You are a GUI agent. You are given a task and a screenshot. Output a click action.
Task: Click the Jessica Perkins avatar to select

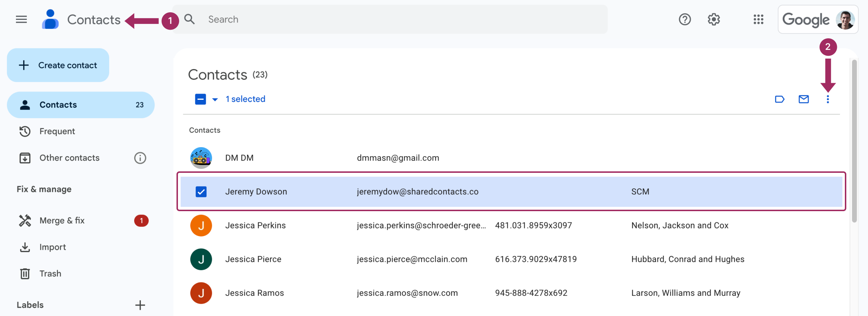pyautogui.click(x=201, y=226)
